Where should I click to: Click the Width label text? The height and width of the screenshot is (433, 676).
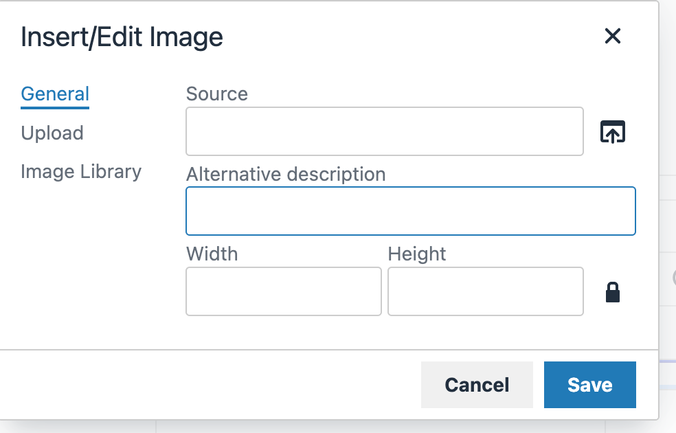(x=212, y=254)
